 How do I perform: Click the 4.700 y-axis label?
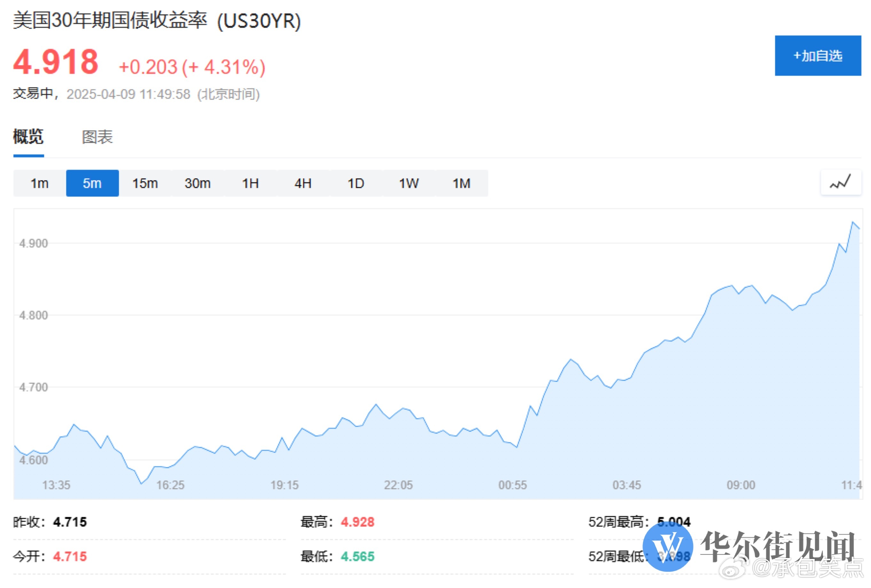[x=34, y=387]
